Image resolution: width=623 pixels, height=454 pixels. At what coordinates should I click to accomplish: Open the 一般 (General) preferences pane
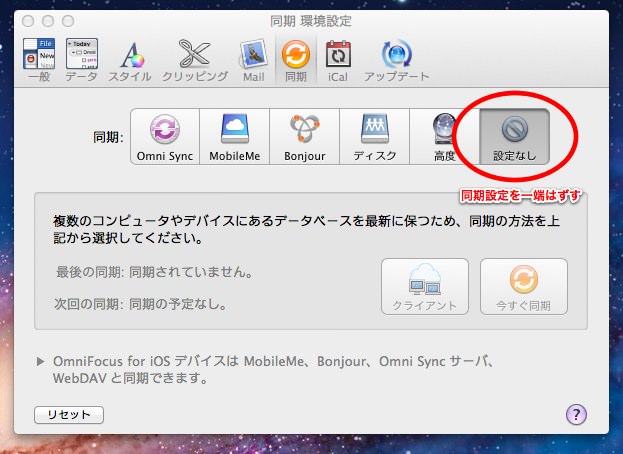pos(39,60)
